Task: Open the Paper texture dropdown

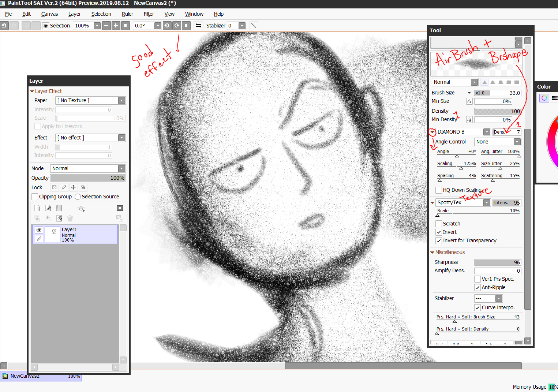Action: coord(90,100)
